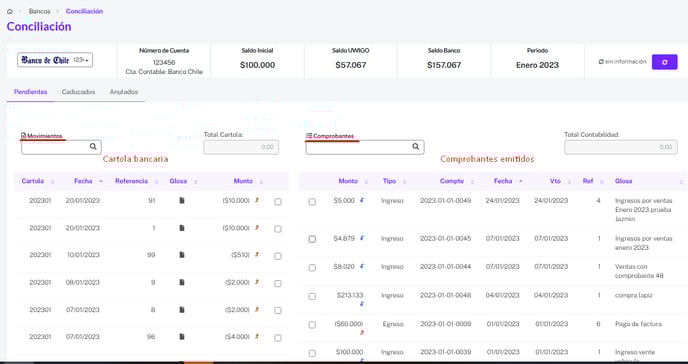Viewport: 688px width, 364px height.
Task: Click arrow icon next to ($4.000) amount
Action: pyautogui.click(x=257, y=336)
